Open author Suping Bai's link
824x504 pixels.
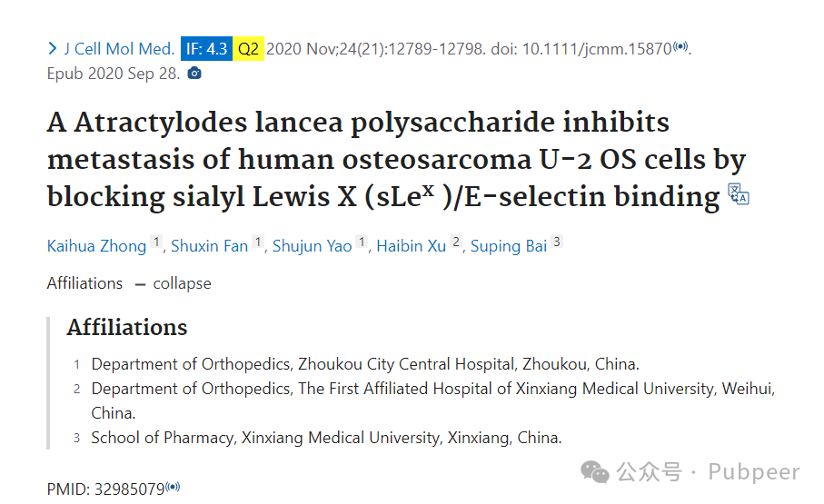(x=509, y=246)
